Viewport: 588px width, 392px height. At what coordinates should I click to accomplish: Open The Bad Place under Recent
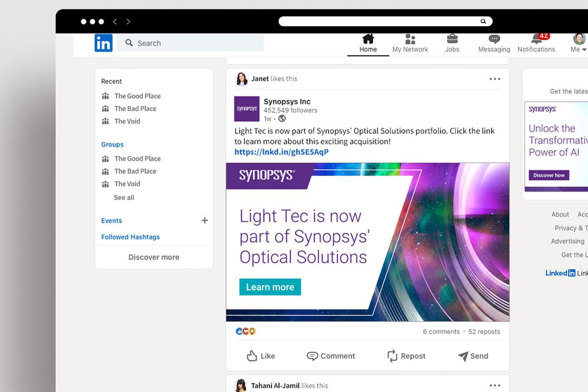tap(135, 108)
